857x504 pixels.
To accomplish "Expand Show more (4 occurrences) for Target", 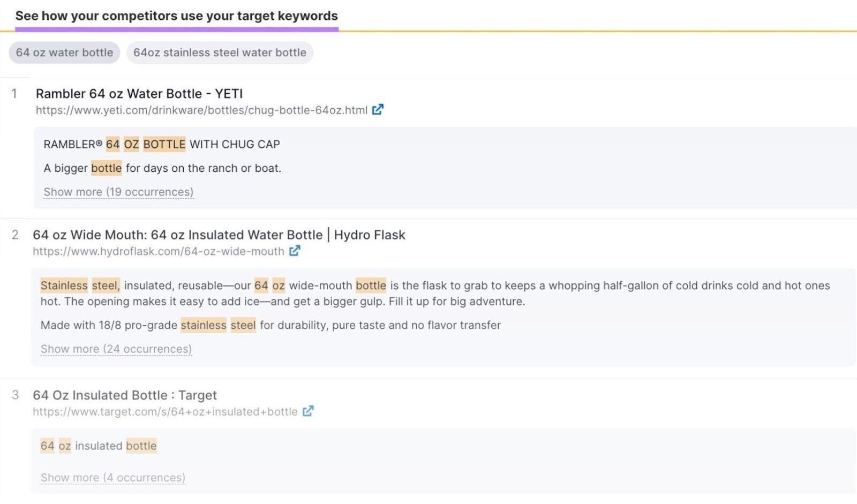I will point(112,477).
